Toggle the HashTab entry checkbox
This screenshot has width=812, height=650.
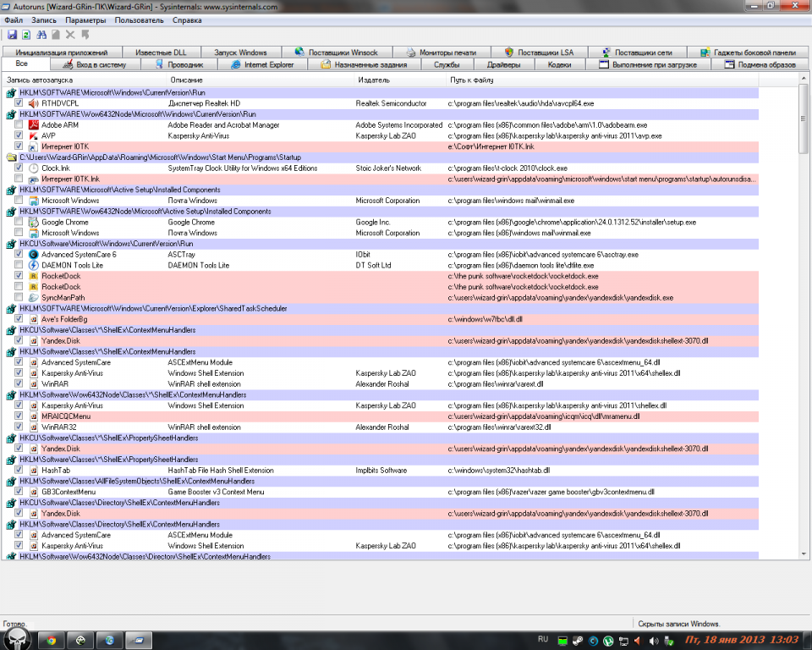coord(19,471)
